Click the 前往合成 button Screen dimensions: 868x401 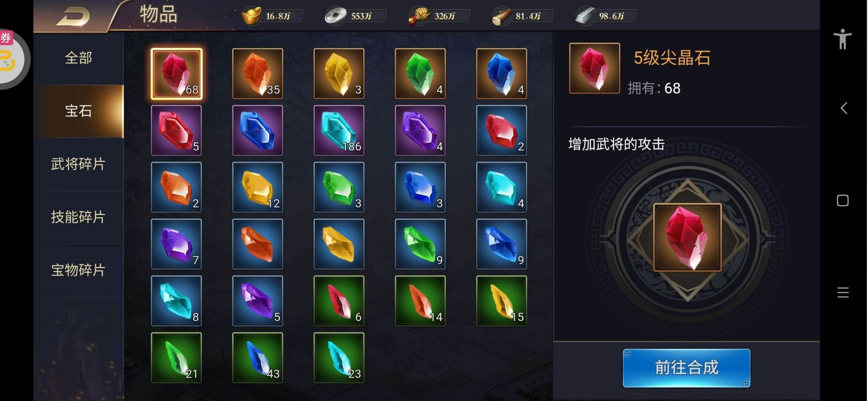(x=687, y=368)
